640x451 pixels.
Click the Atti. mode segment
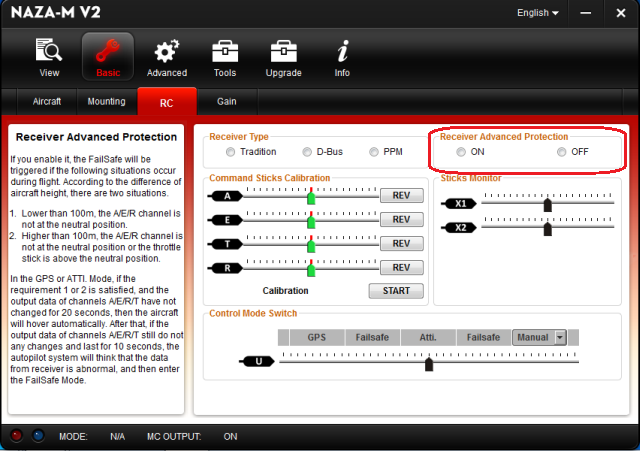click(x=428, y=338)
